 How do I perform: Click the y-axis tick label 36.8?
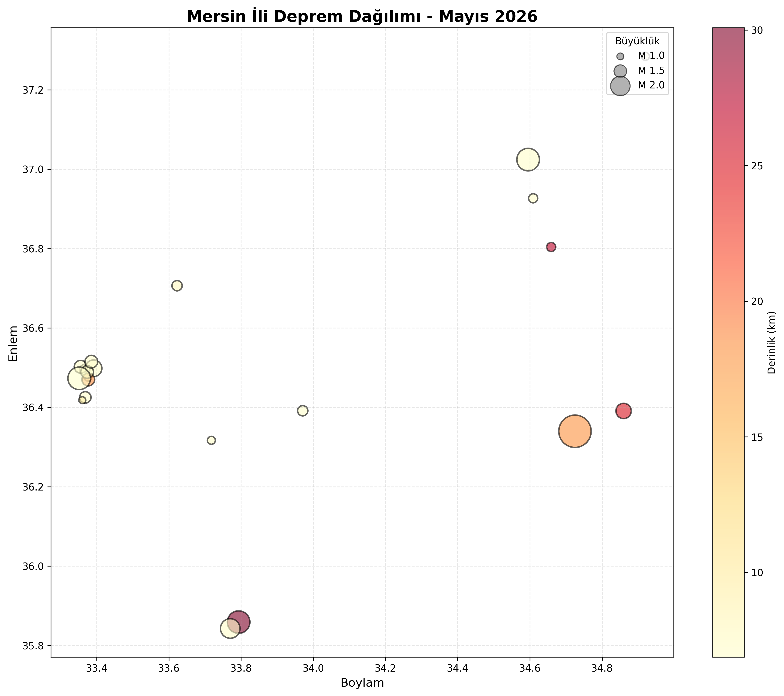pyautogui.click(x=33, y=249)
